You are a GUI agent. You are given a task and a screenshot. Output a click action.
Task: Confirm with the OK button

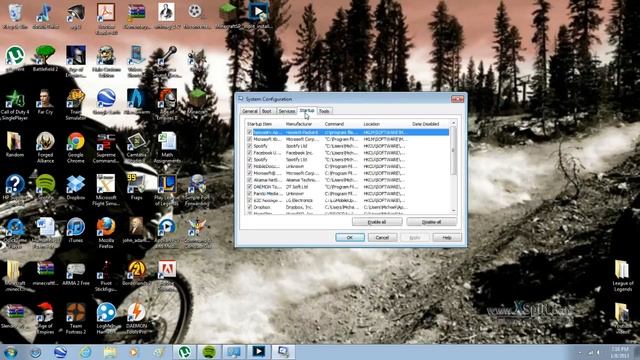pyautogui.click(x=350, y=238)
